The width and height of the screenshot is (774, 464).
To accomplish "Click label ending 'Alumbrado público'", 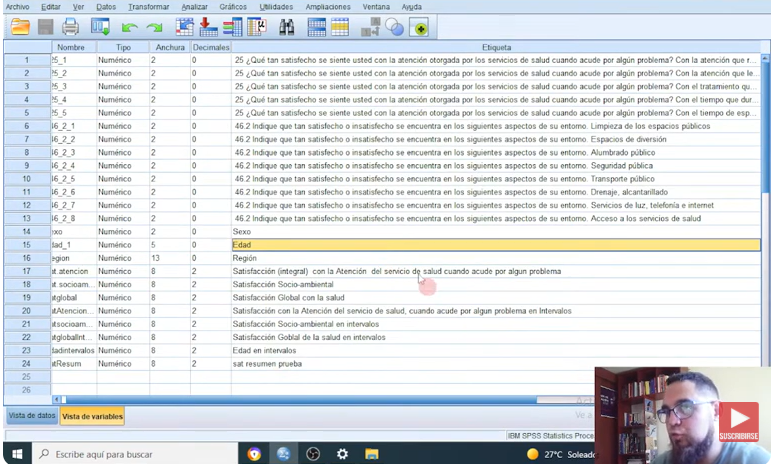I will [x=496, y=152].
